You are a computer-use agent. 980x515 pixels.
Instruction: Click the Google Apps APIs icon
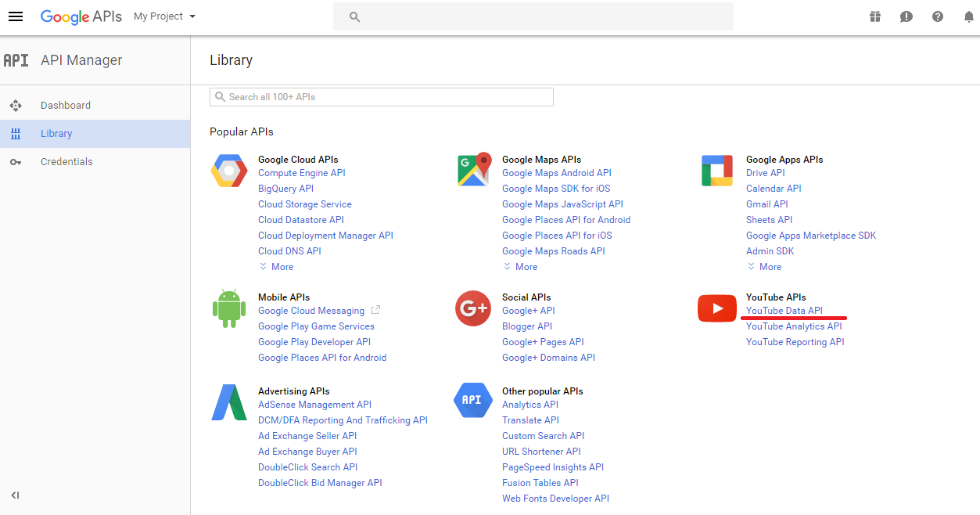717,171
